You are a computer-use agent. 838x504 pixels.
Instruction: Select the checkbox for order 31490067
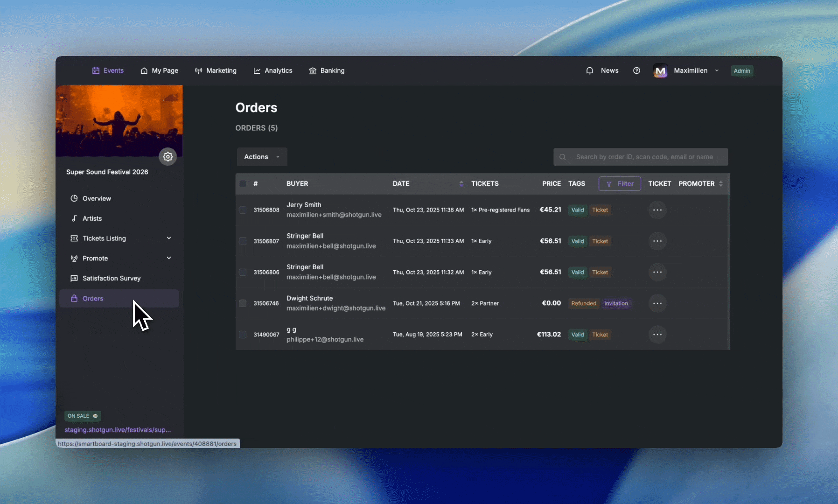point(243,335)
